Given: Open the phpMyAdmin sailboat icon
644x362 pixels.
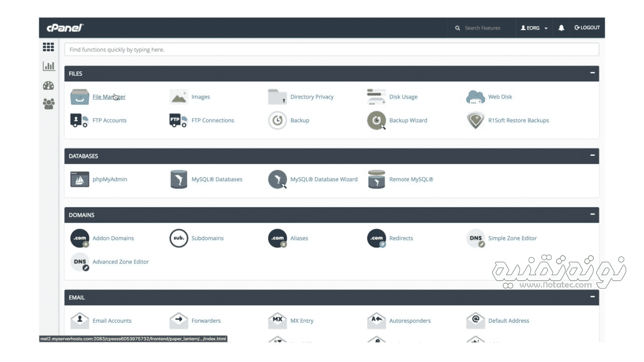Looking at the screenshot, I should 80,179.
